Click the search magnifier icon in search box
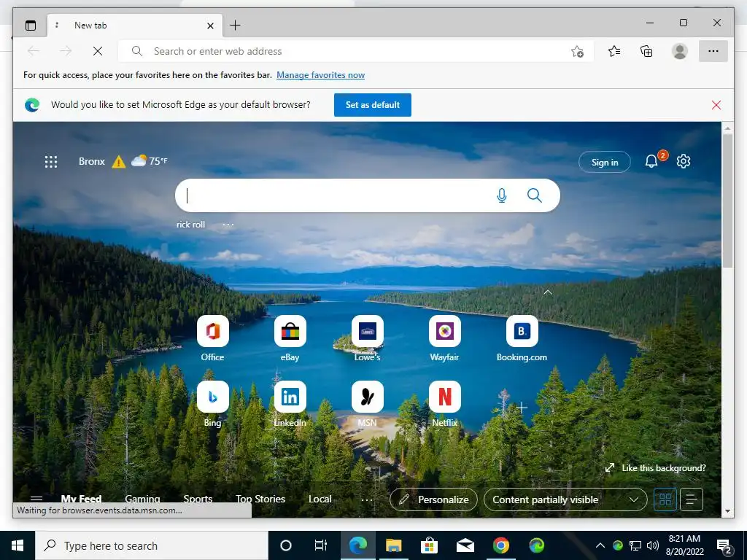Viewport: 747px width, 560px height. click(x=535, y=195)
